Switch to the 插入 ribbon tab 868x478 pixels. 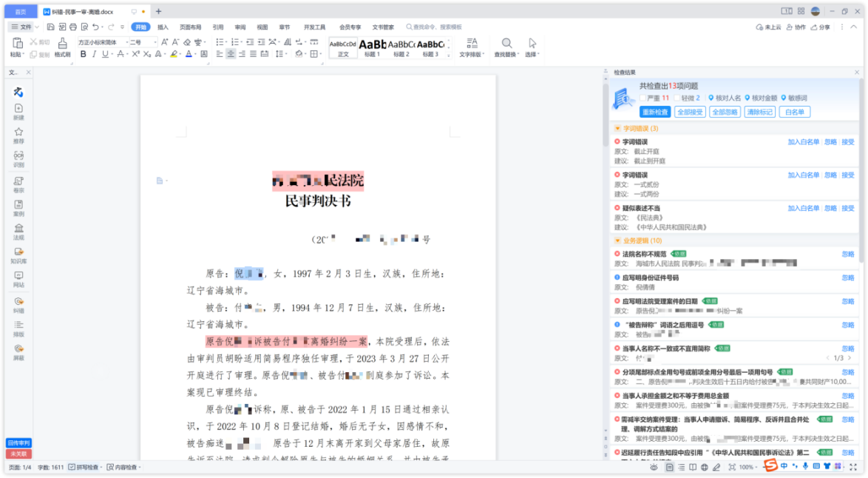(x=163, y=27)
